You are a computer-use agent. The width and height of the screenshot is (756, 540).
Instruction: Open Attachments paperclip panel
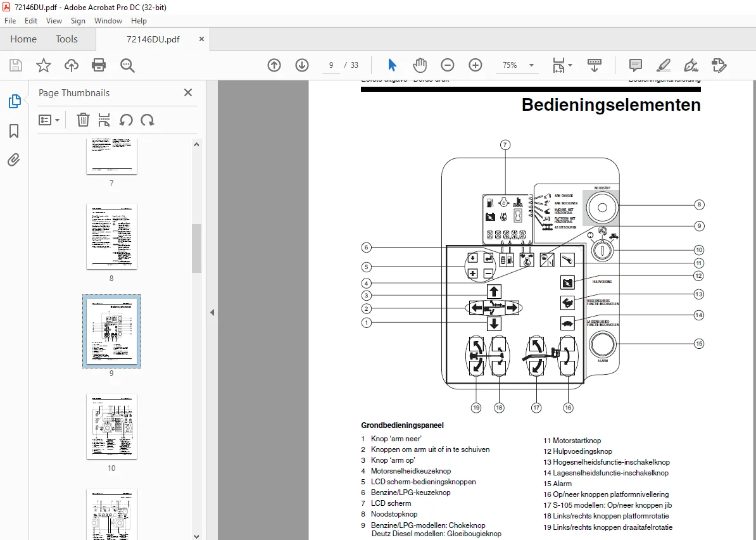pyautogui.click(x=14, y=160)
